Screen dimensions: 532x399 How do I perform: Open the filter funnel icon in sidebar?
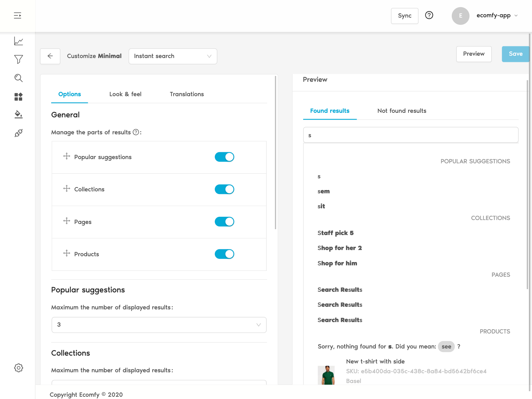pyautogui.click(x=19, y=59)
